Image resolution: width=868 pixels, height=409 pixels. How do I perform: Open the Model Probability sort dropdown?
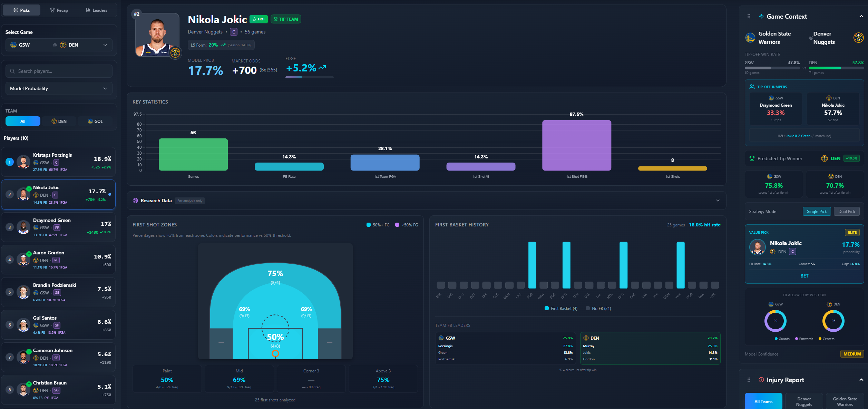click(x=59, y=88)
